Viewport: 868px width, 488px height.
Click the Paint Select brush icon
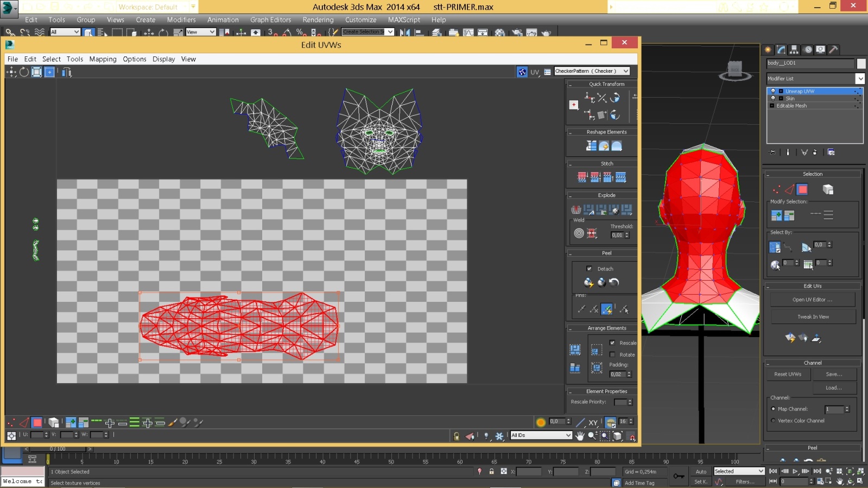[173, 422]
